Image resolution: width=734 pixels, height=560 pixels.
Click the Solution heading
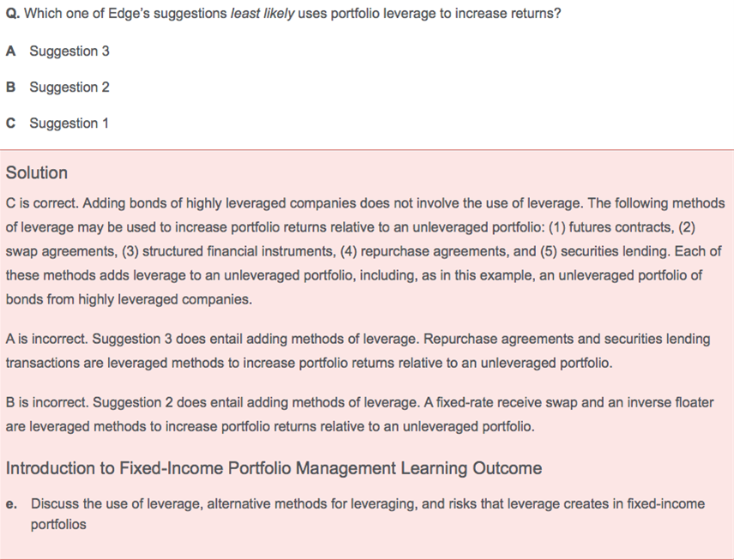[x=37, y=172]
